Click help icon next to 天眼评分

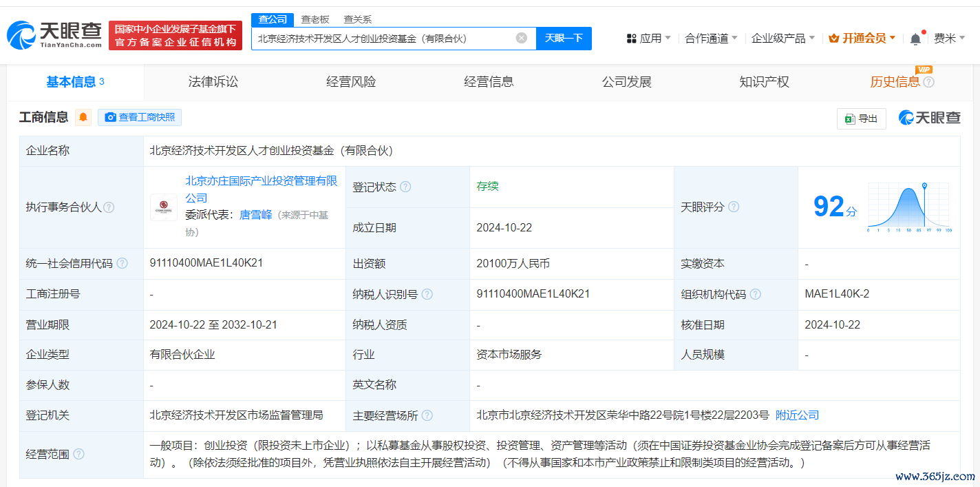click(x=734, y=207)
